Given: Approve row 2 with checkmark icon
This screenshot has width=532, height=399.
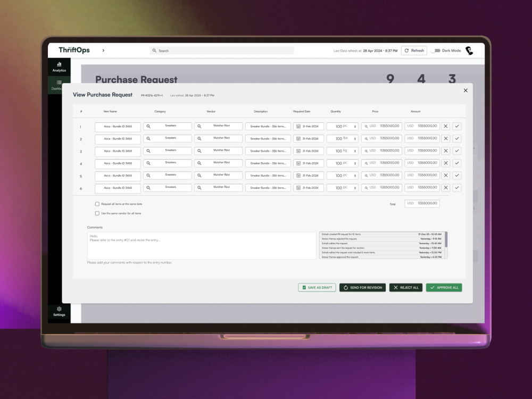Looking at the screenshot, I should tap(457, 138).
